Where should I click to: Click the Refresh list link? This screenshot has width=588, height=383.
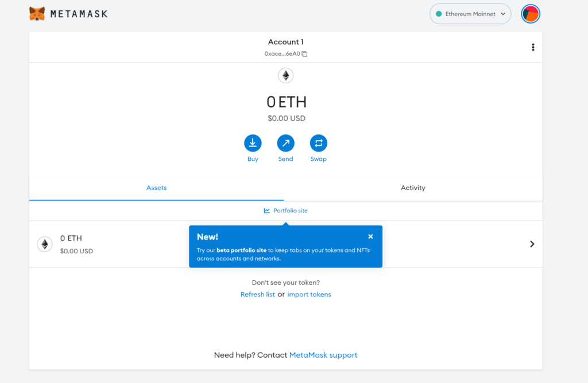258,295
